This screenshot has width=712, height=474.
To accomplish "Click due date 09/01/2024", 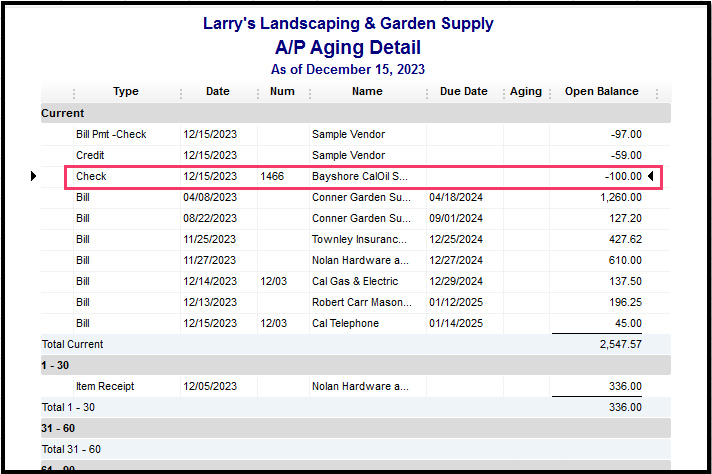I will (456, 218).
